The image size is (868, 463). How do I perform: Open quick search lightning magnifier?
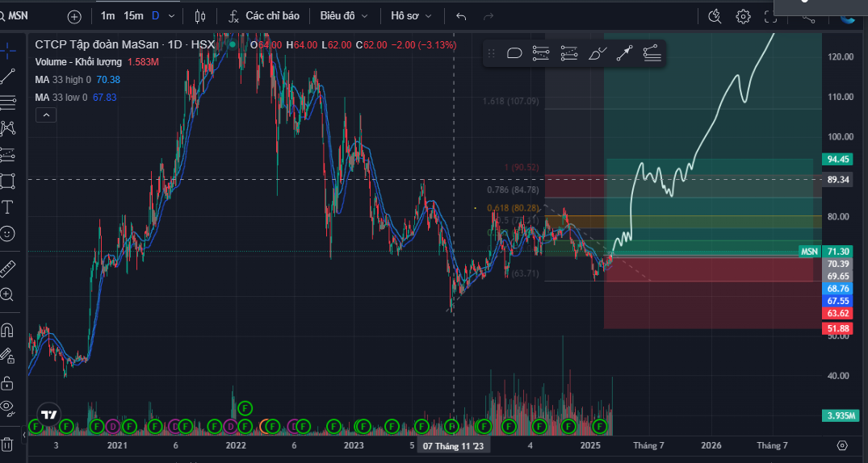(715, 17)
